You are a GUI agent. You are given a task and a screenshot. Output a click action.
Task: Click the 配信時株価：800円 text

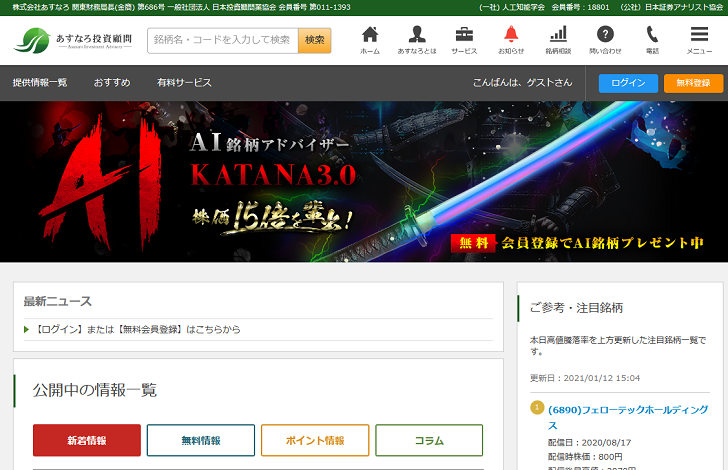(x=585, y=457)
